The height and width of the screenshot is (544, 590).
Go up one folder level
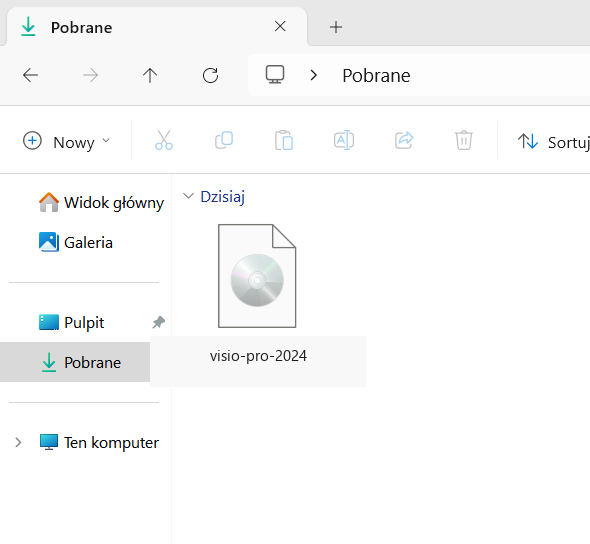pos(150,75)
